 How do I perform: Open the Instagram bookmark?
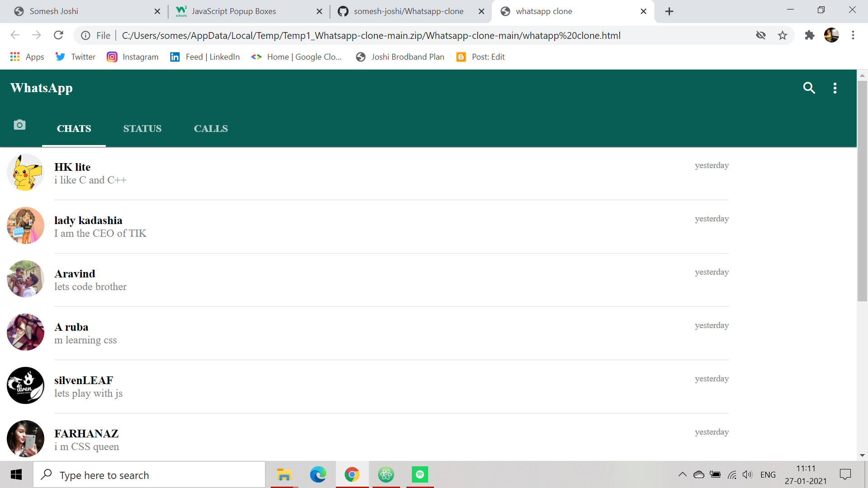pyautogui.click(x=133, y=57)
